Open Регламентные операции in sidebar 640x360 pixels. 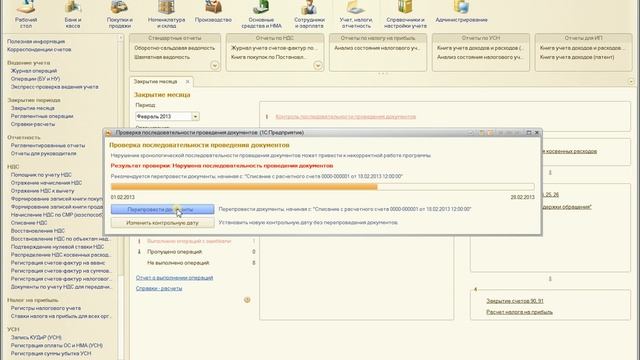click(42, 116)
